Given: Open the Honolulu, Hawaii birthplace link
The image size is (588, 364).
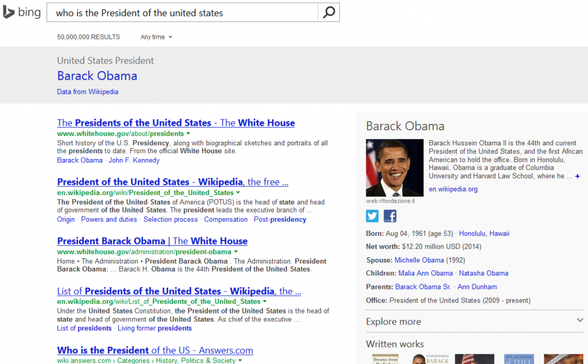Looking at the screenshot, I should click(x=484, y=234).
